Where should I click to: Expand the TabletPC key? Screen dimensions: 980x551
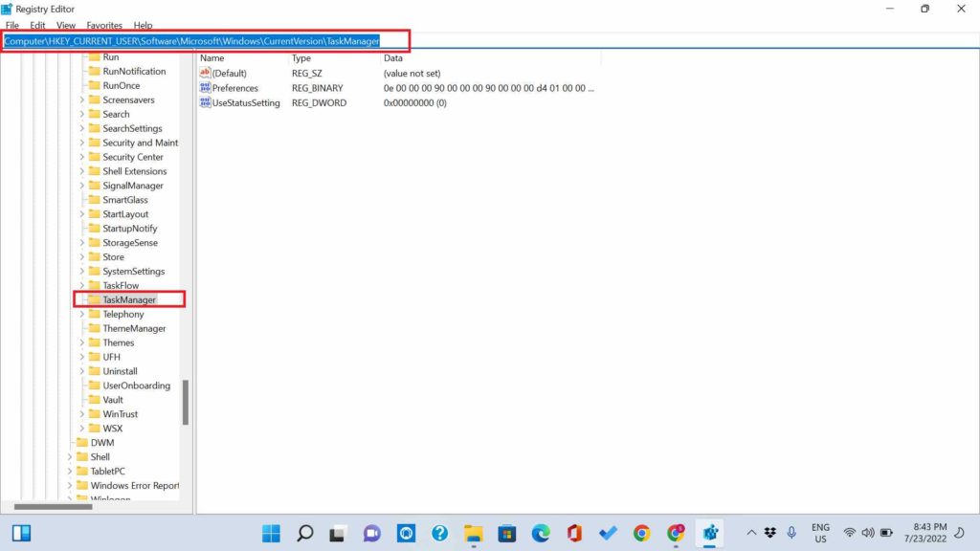click(69, 471)
